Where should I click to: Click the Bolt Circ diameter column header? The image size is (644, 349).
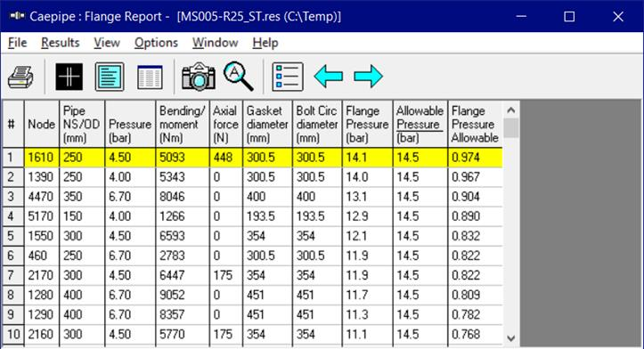317,124
